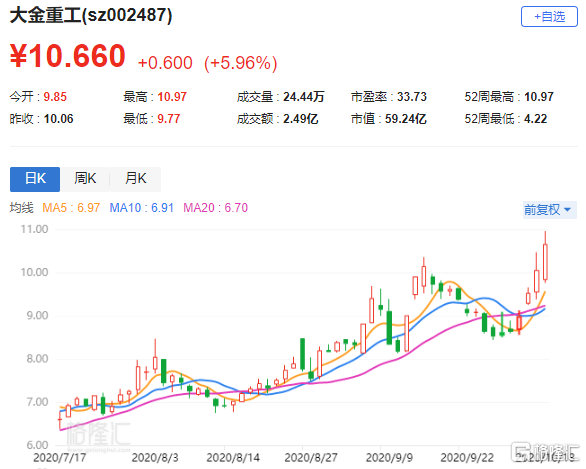Image resolution: width=586 pixels, height=469 pixels.
Task: Click the 2020/9/9 date axis label
Action: pyautogui.click(x=389, y=458)
